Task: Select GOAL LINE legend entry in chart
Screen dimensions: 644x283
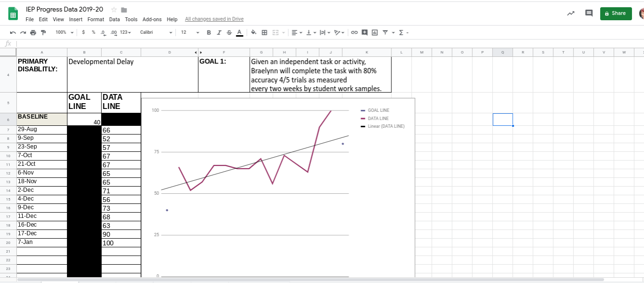Action: click(375, 110)
